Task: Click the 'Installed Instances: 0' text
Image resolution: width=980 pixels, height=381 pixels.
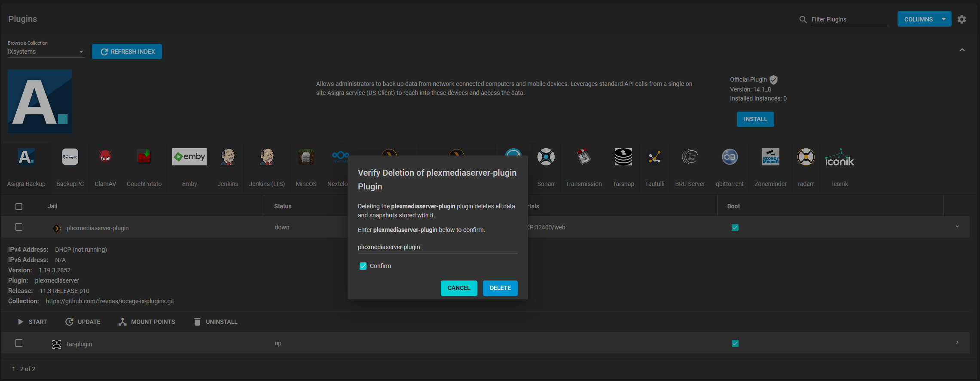Action: point(758,98)
